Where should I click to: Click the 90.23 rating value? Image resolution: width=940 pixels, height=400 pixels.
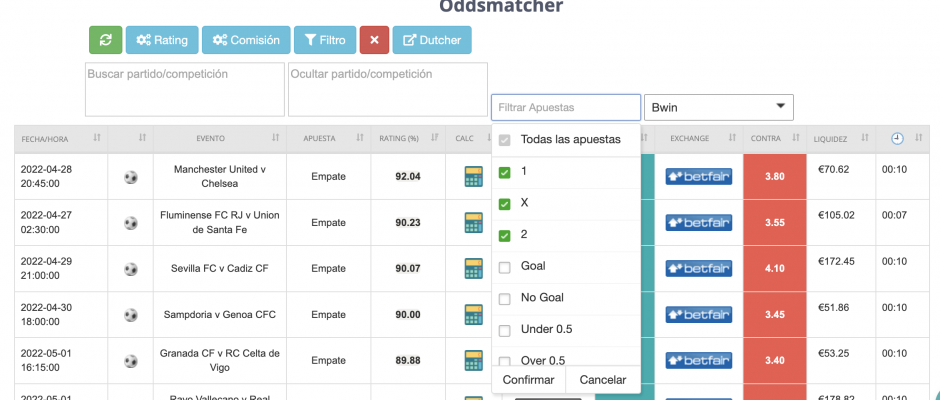tap(408, 222)
